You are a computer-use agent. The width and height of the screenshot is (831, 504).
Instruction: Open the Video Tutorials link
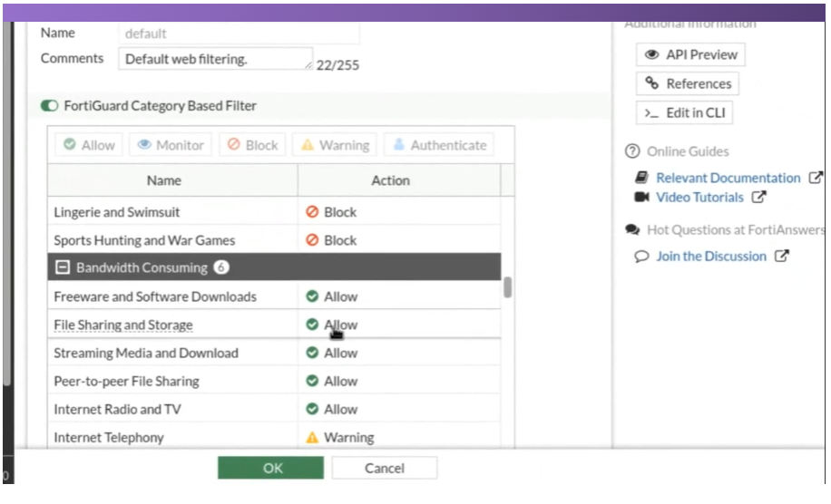(x=699, y=198)
